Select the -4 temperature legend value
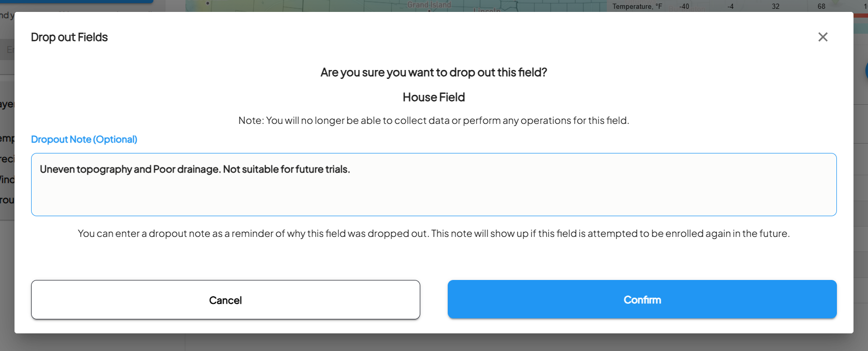Viewport: 868px width, 351px height. click(x=730, y=6)
